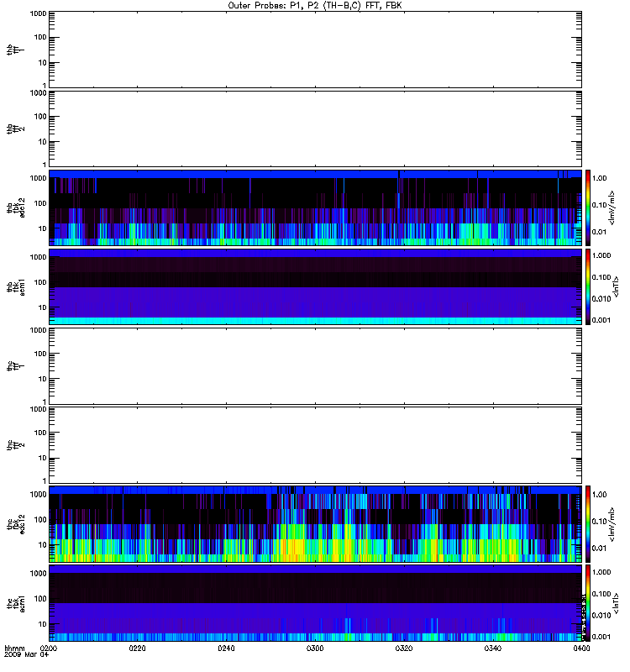Screen dimensions: 630x672
Task: Click the '100' y-axis tick of thb fff 2 panel
Action: click(x=40, y=117)
